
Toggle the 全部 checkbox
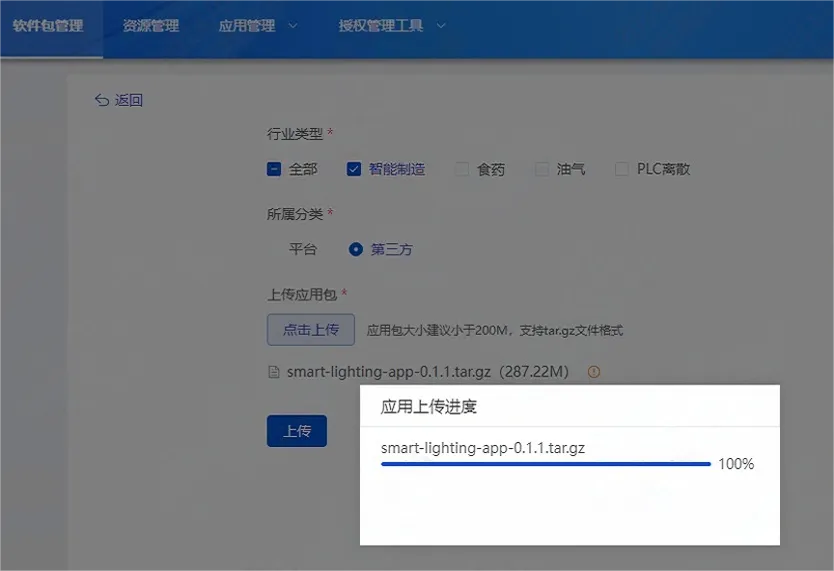[x=274, y=169]
